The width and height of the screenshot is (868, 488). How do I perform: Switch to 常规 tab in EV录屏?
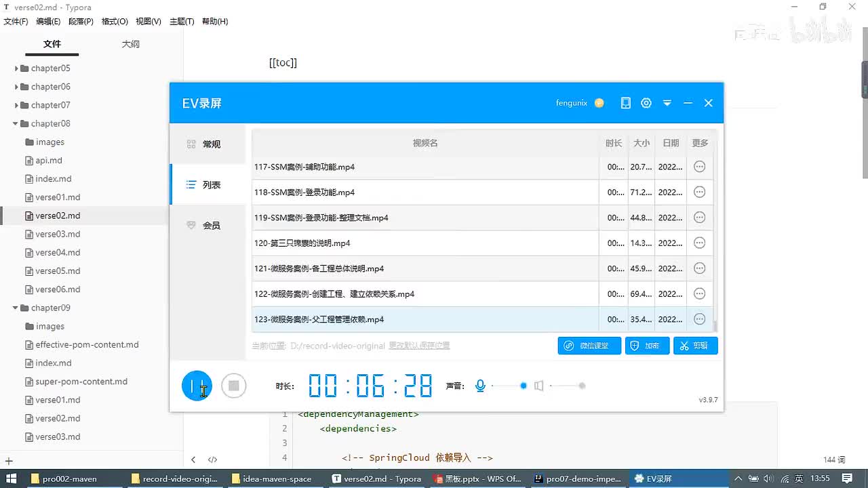click(x=208, y=144)
